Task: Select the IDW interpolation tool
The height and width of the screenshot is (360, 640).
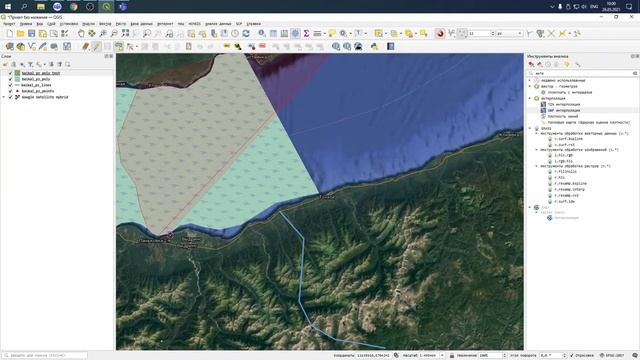Action: 564,111
